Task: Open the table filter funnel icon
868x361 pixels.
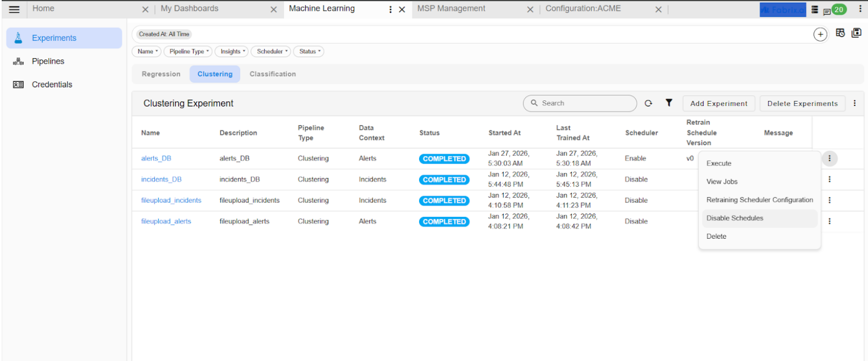Action: (x=668, y=103)
